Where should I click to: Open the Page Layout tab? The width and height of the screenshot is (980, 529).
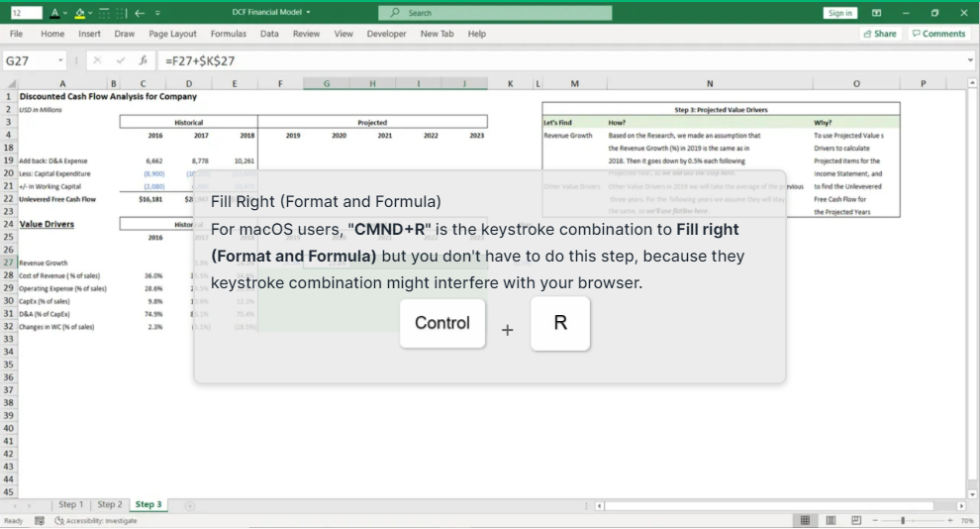[172, 34]
